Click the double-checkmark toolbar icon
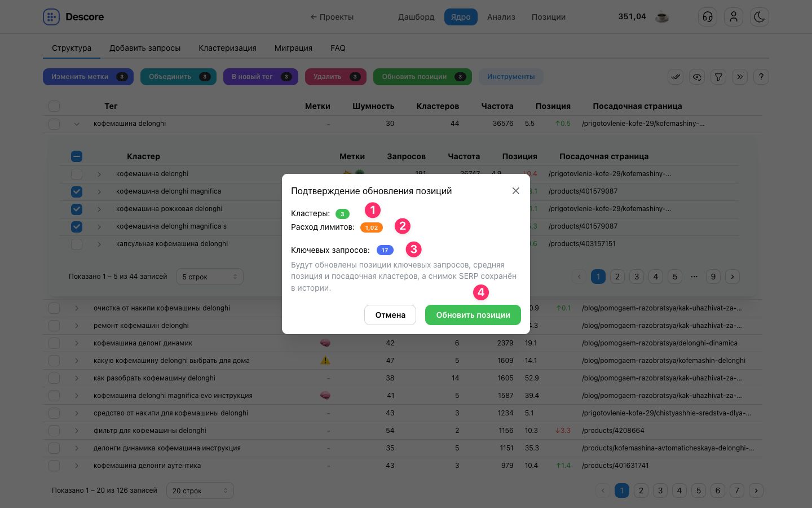 click(676, 77)
